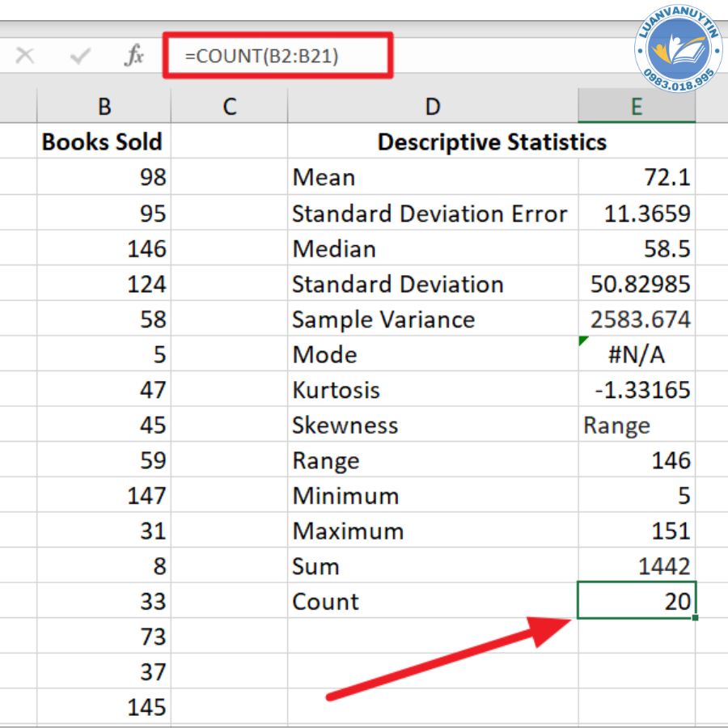Click the Books Sold header cell

pyautogui.click(x=104, y=142)
